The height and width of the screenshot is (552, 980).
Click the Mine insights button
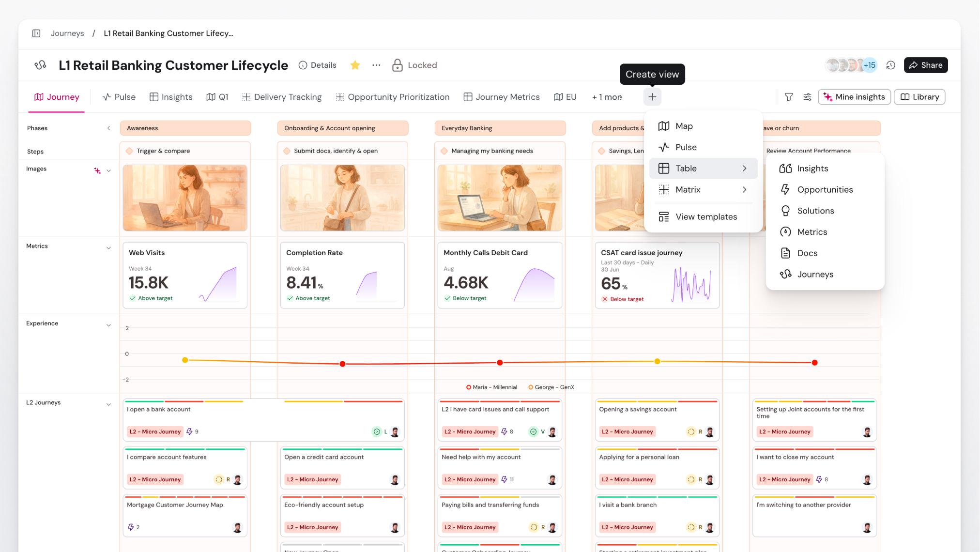click(x=854, y=97)
